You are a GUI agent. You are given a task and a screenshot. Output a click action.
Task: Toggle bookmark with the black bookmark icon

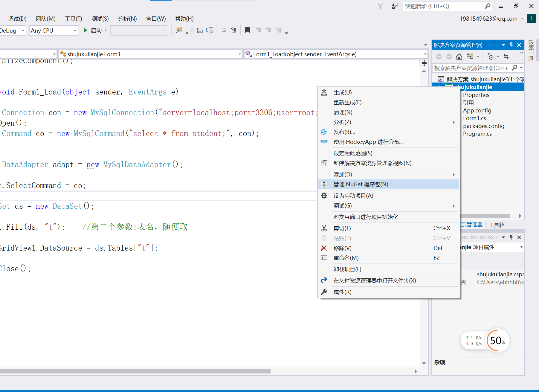pyautogui.click(x=248, y=30)
